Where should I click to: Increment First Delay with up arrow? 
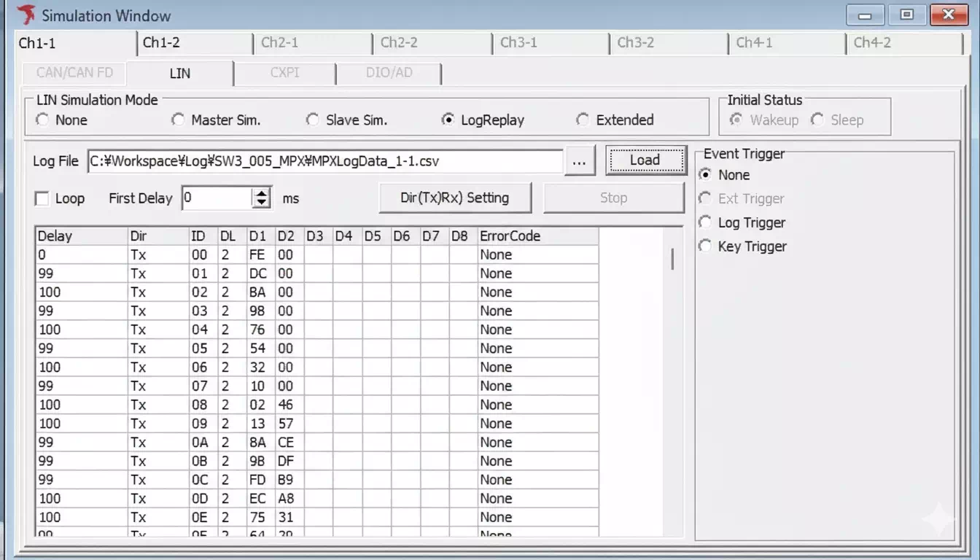(x=262, y=193)
